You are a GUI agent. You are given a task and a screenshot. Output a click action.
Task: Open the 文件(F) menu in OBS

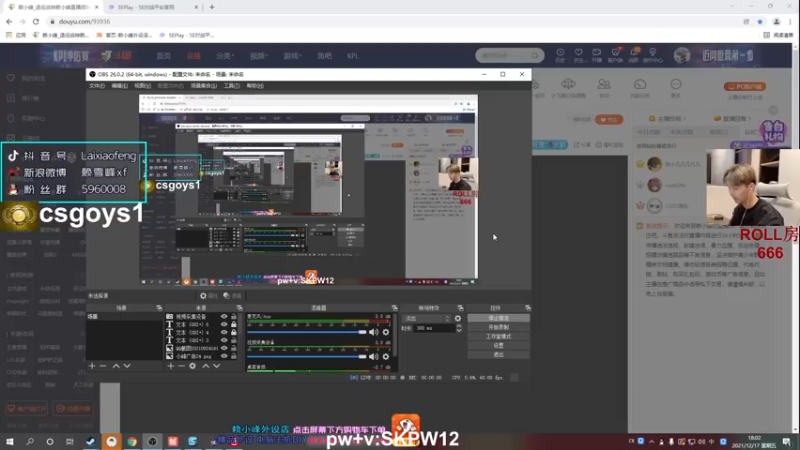pos(97,86)
